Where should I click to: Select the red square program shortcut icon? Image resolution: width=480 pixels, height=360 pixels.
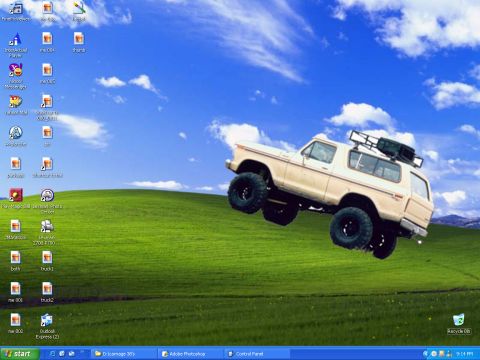15,195
